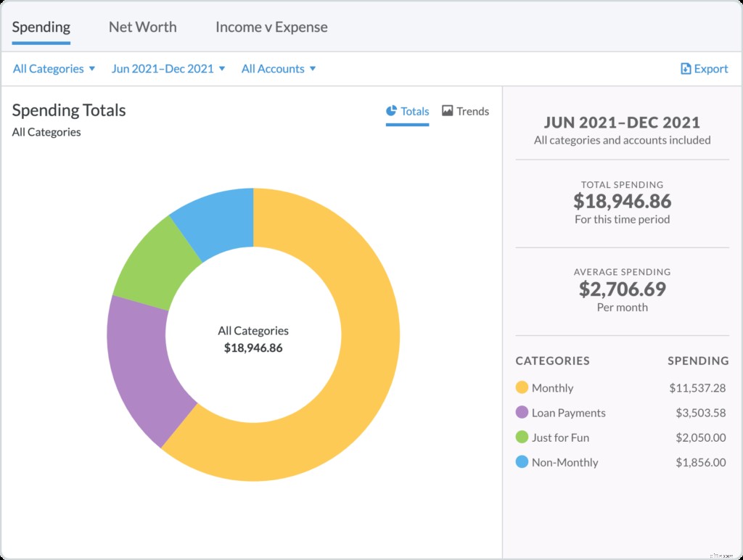The width and height of the screenshot is (743, 560).
Task: Open the All Categories dropdown
Action: coord(54,68)
